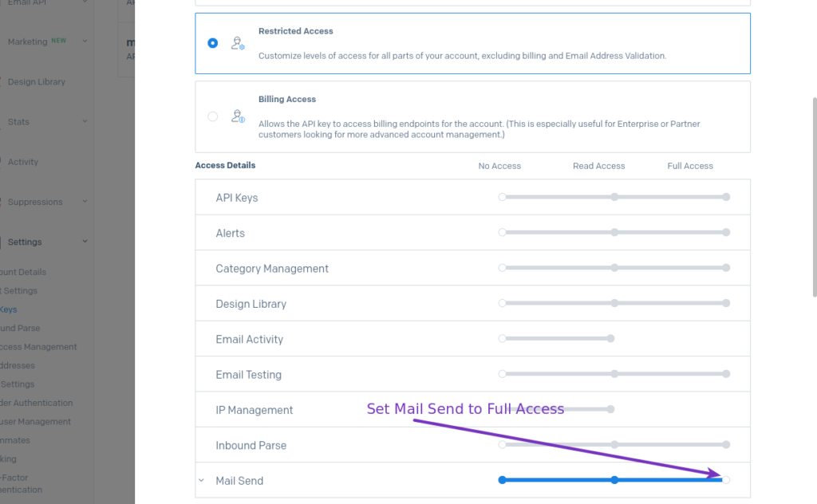This screenshot has width=817, height=504.
Task: Set Alerts slider to Read Access
Action: pyautogui.click(x=614, y=233)
